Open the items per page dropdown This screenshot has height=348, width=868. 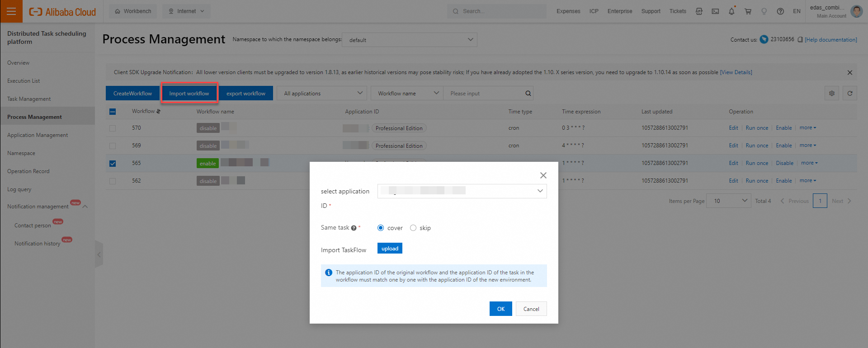pos(729,201)
